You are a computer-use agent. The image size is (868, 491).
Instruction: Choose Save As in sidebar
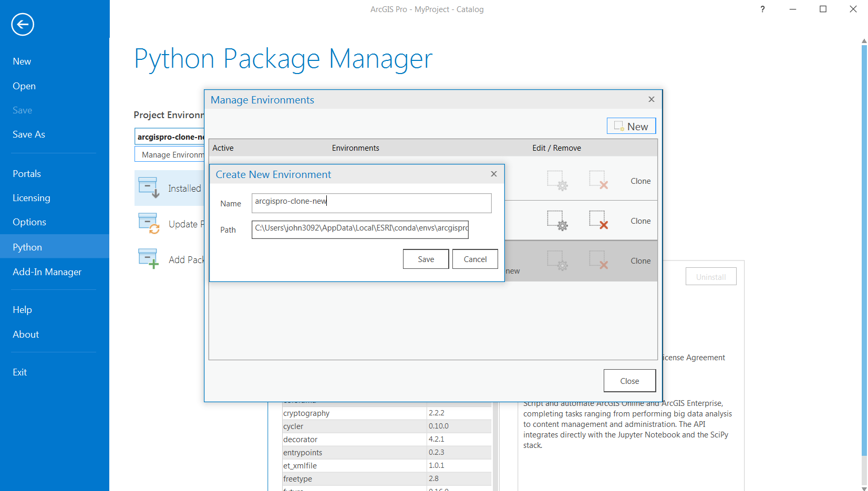[29, 134]
